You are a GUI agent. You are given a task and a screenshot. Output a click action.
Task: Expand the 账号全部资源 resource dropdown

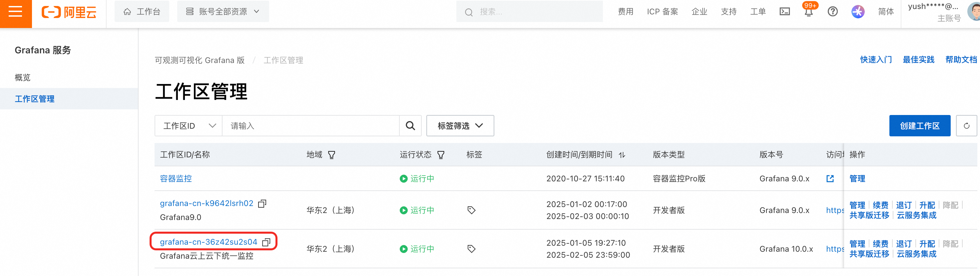click(223, 12)
